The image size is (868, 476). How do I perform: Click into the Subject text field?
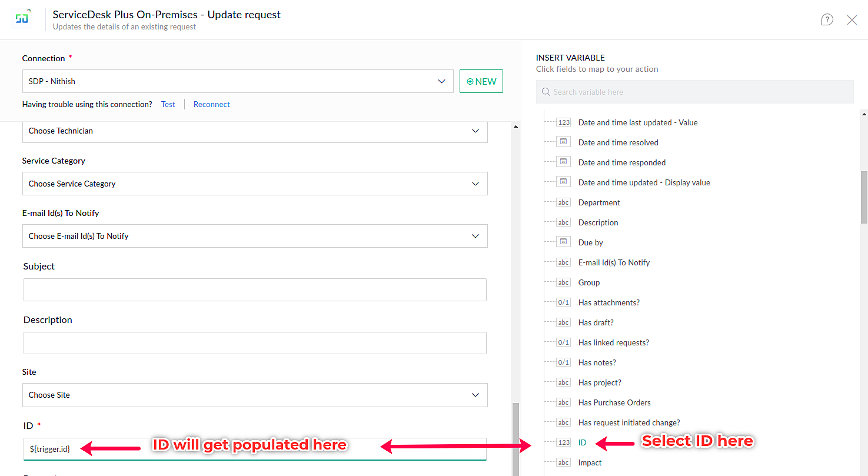(255, 290)
